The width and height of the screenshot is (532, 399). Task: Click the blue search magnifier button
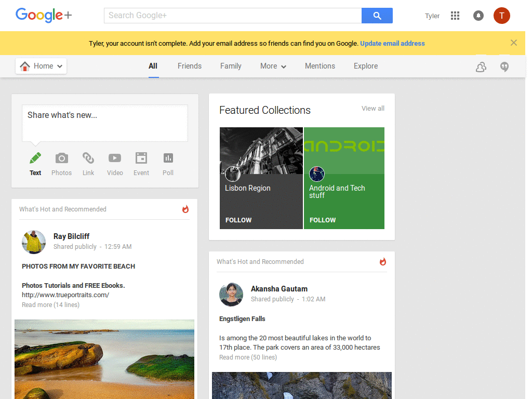377,16
